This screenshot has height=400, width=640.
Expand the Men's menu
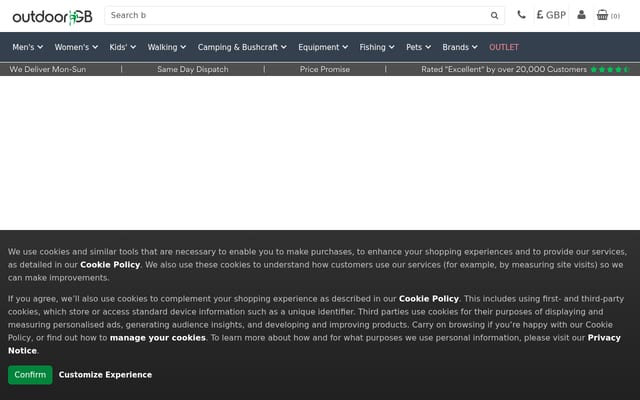[x=27, y=47]
